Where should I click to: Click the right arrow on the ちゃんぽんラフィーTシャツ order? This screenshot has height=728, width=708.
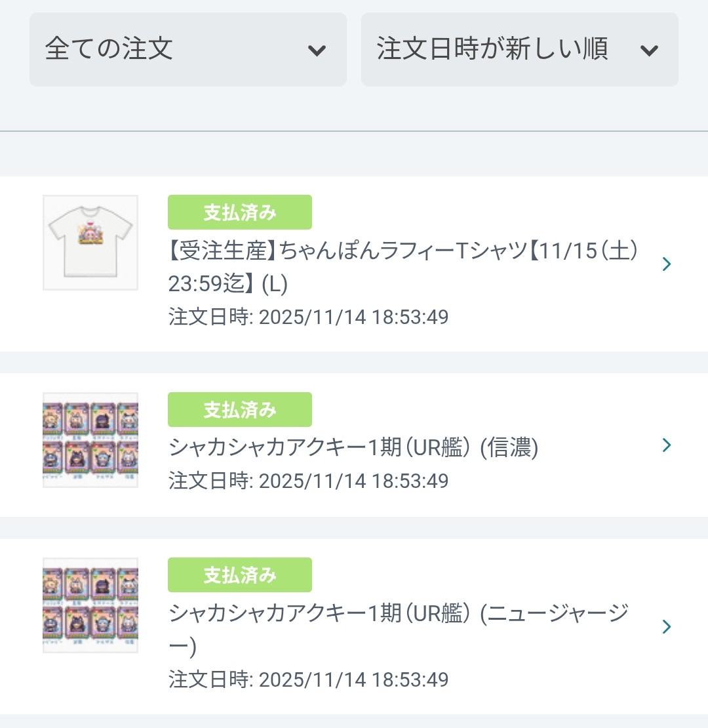pyautogui.click(x=667, y=264)
